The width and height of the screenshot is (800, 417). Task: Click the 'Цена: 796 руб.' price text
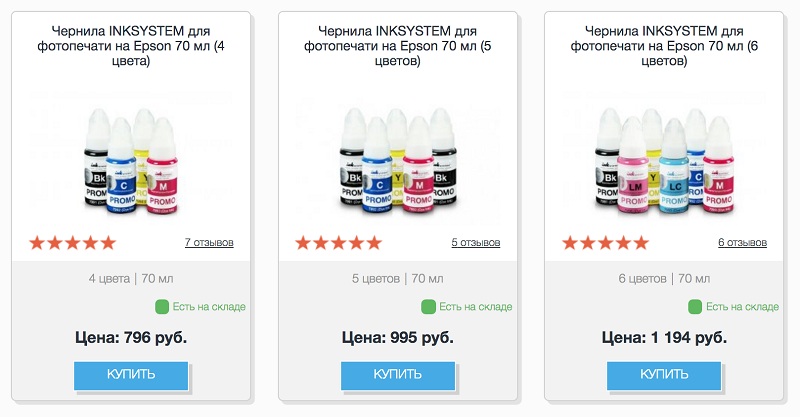point(131,337)
